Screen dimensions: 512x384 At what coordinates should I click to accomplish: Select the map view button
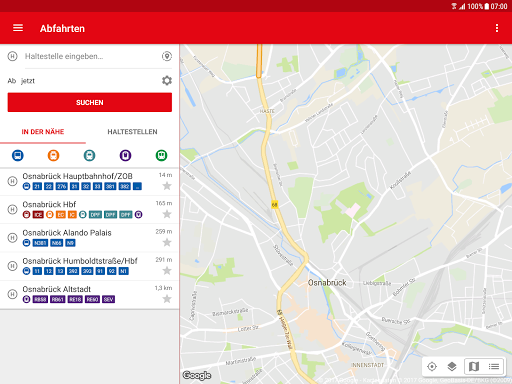coord(474,367)
